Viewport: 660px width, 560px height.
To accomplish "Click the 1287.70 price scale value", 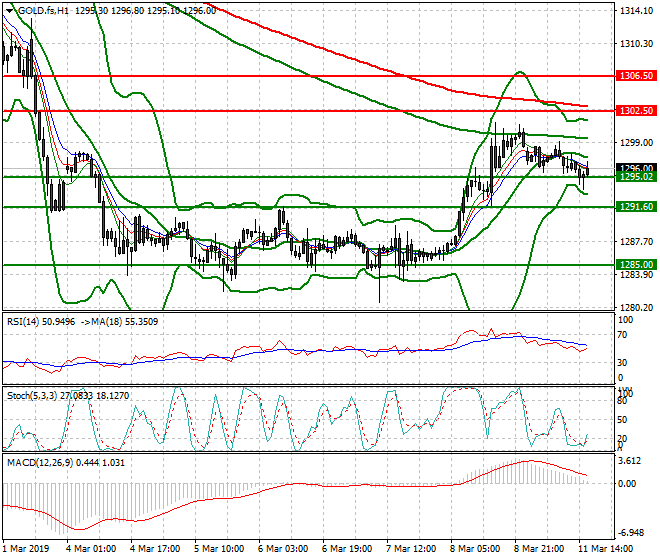I will (636, 242).
